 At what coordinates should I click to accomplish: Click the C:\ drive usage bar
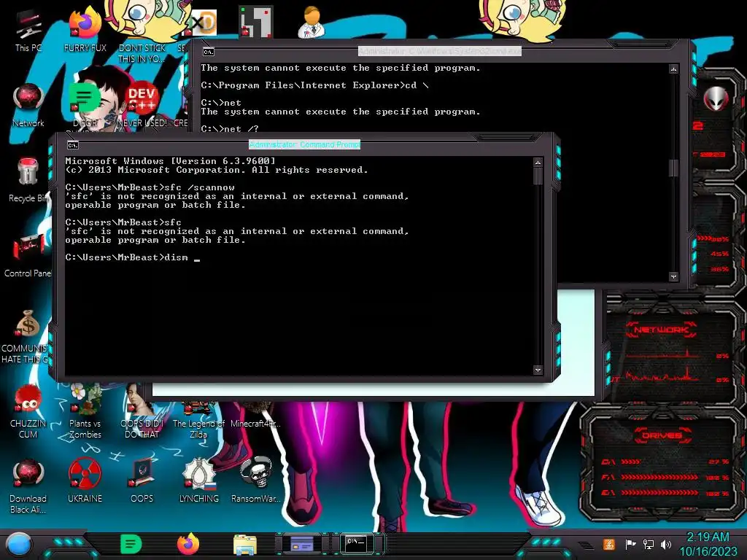point(665,462)
